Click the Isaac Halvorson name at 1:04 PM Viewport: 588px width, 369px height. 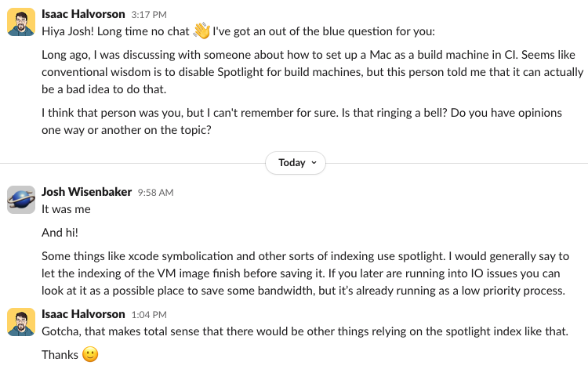pyautogui.click(x=83, y=314)
